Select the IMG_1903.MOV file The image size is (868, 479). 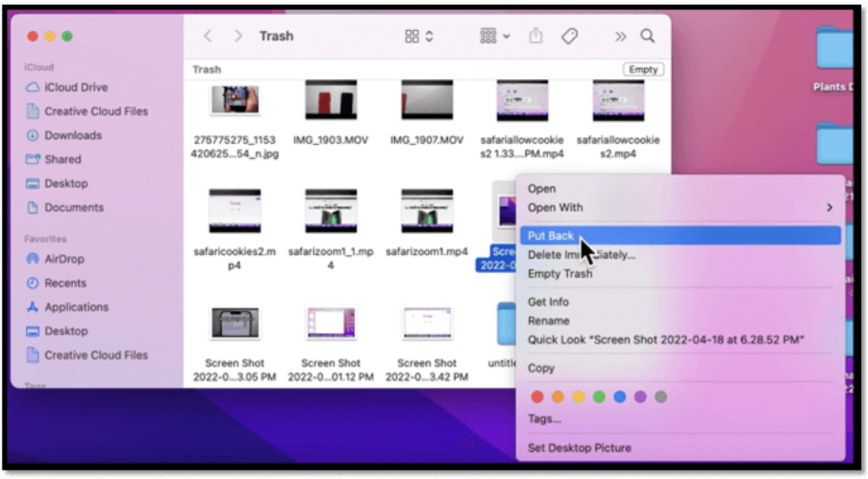331,113
